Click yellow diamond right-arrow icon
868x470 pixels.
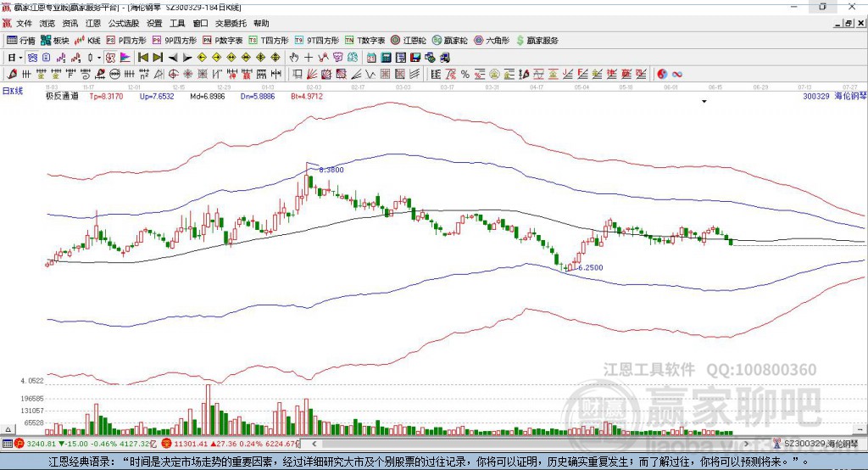(x=216, y=58)
